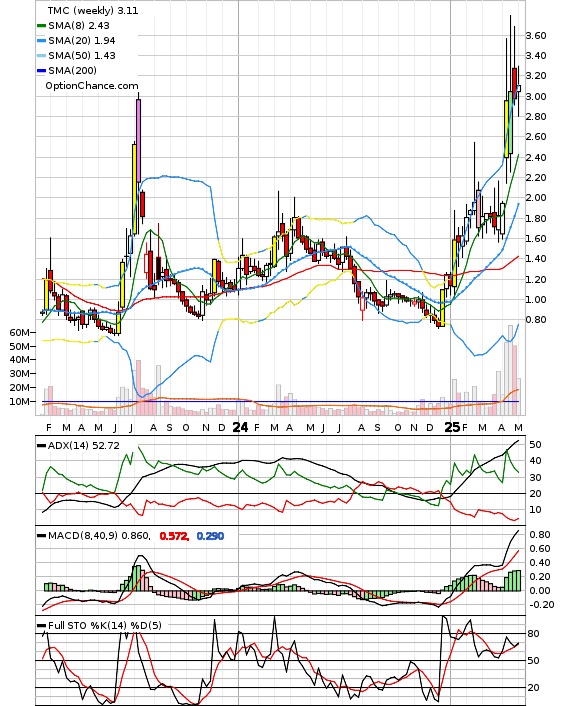Click the 25 year marker on time axis

pos(452,427)
